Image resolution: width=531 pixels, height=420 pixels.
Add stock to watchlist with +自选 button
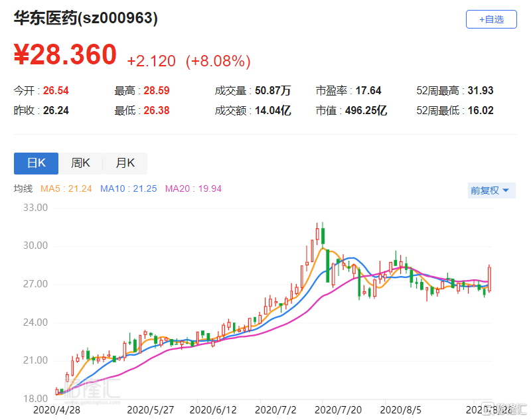pos(491,19)
